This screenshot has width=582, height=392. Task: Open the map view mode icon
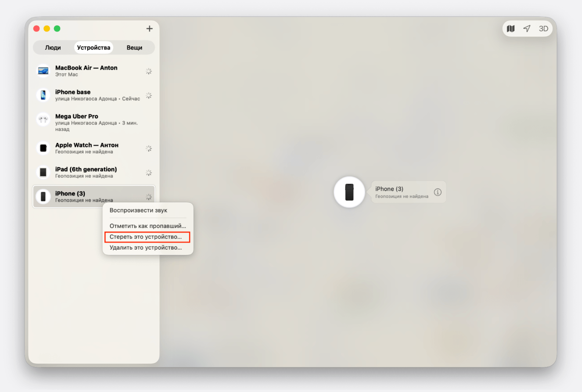click(511, 29)
